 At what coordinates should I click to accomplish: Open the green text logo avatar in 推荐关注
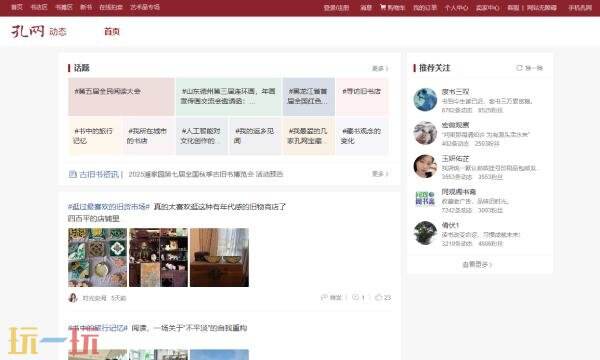(425, 199)
